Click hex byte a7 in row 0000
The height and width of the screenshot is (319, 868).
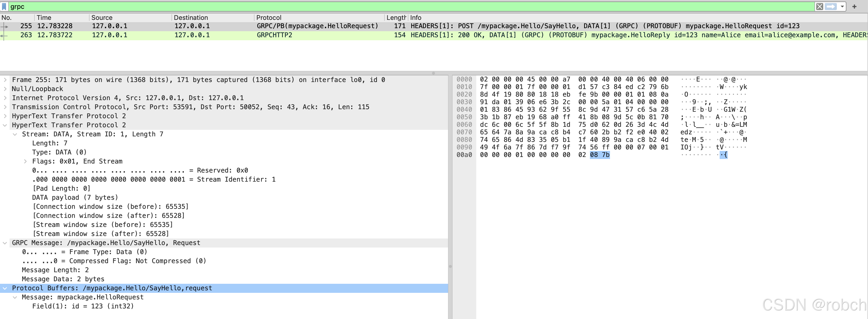(x=567, y=79)
